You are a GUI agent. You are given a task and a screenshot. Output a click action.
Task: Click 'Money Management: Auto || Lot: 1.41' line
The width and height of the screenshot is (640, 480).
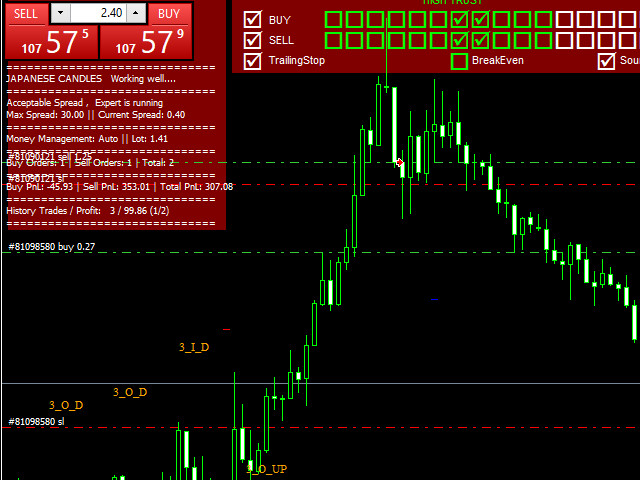point(87,139)
